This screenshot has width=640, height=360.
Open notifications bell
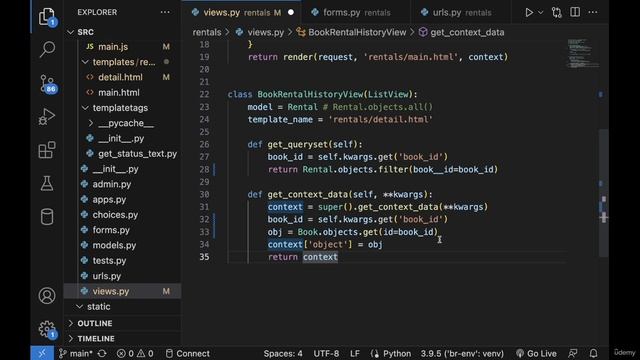tap(593, 353)
